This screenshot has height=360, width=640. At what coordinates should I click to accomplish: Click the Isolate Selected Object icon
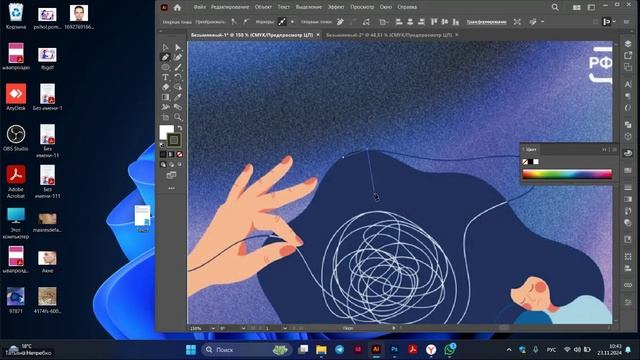pos(517,22)
